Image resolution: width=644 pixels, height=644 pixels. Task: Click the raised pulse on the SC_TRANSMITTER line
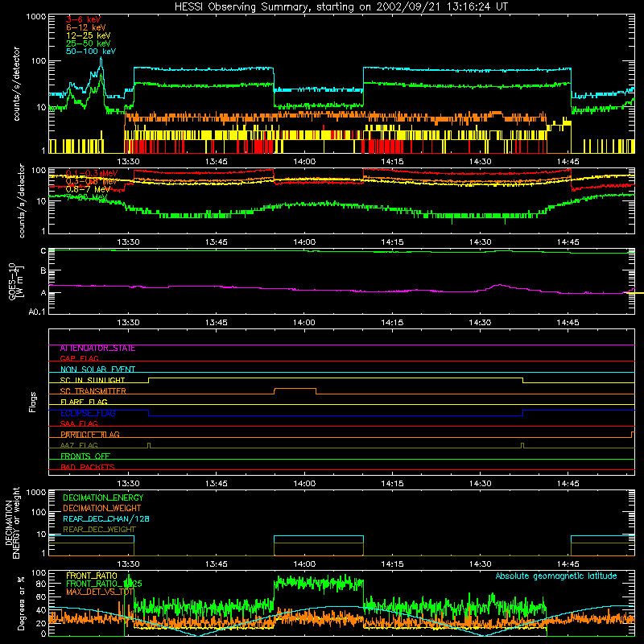tap(295, 390)
